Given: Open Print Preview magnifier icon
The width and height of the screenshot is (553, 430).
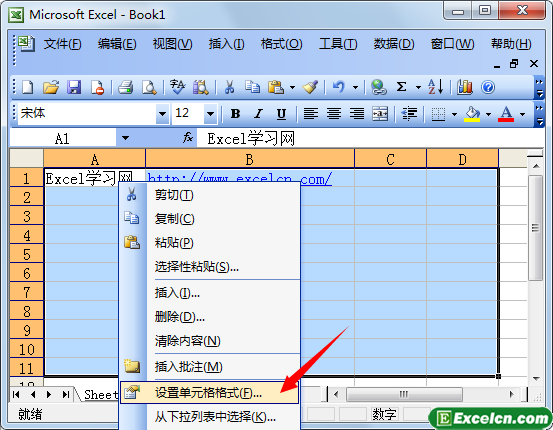Looking at the screenshot, I should (x=149, y=87).
